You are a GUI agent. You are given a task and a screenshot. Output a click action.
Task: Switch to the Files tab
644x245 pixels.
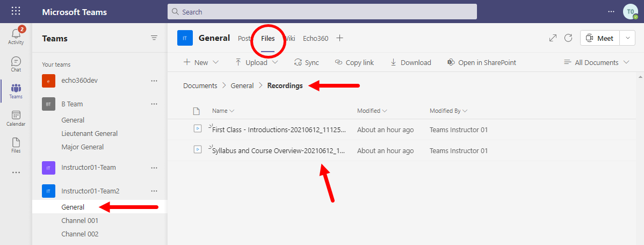pos(268,39)
